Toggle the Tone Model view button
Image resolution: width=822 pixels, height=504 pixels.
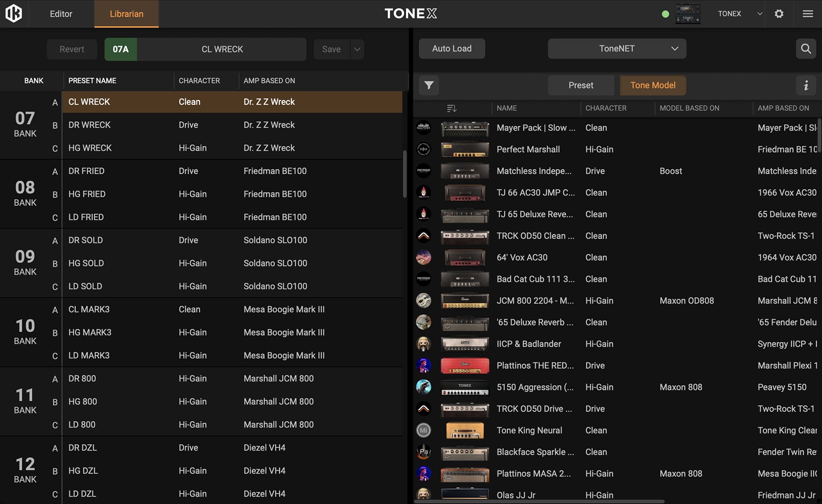[652, 86]
